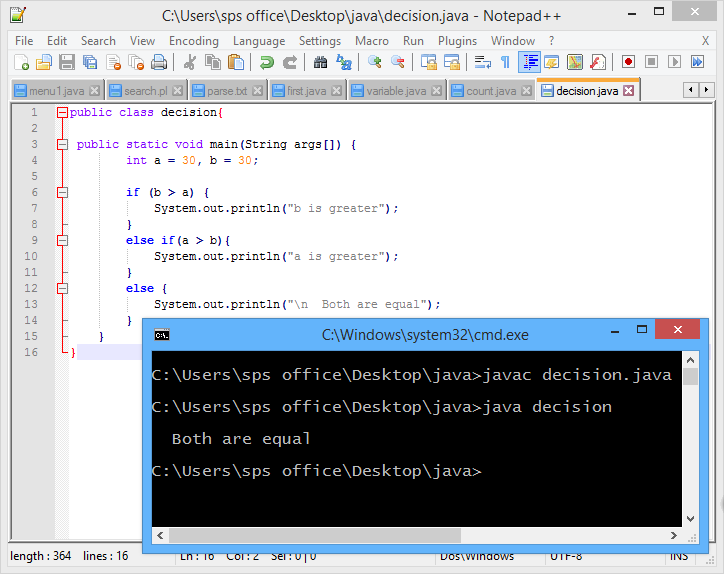Open User Defined Language dialog icon
This screenshot has width=724, height=574.
click(x=552, y=62)
